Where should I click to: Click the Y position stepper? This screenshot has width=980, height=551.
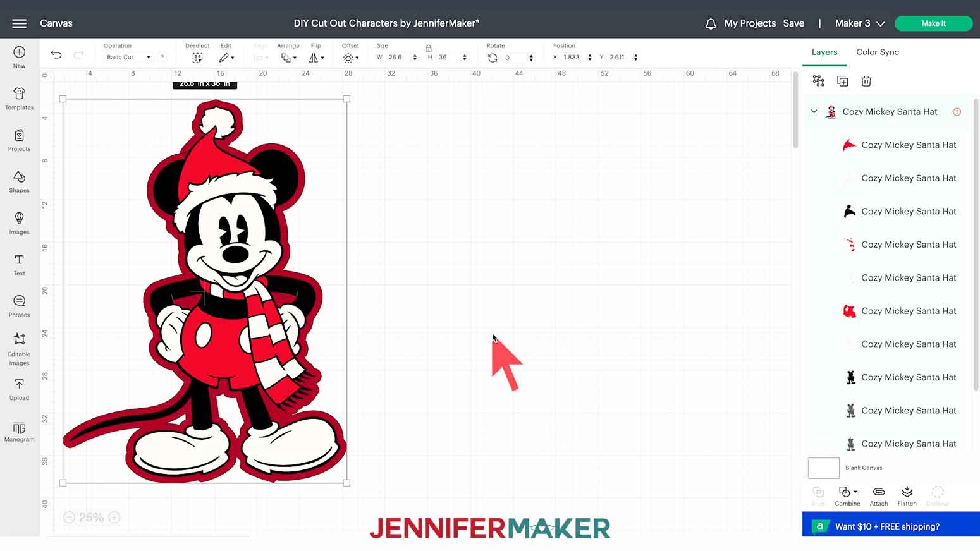click(635, 57)
